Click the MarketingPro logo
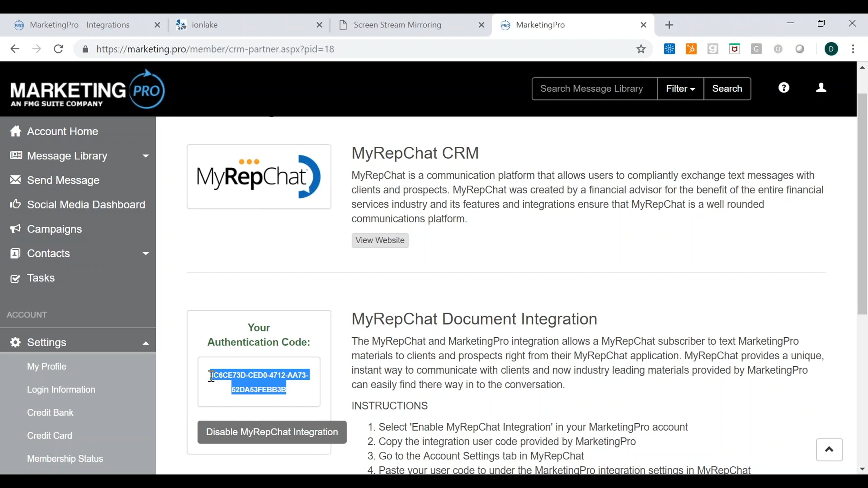This screenshot has height=488, width=868. (88, 89)
